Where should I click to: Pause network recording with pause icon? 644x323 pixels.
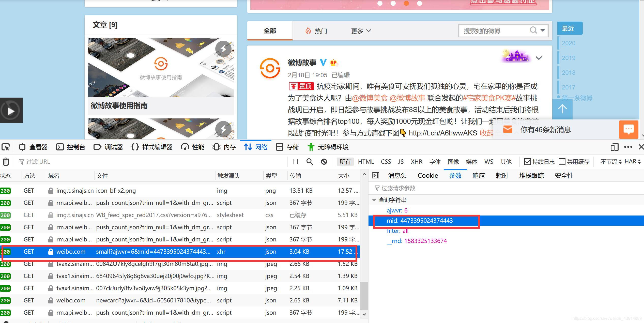tap(295, 161)
